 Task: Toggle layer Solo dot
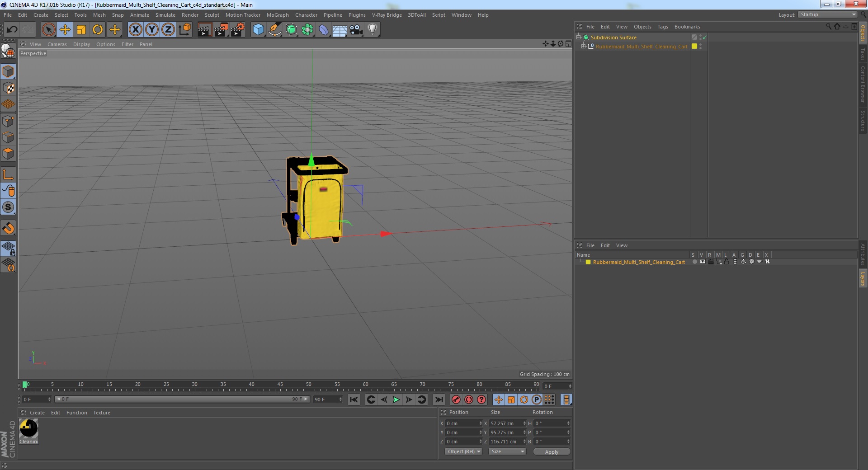[x=694, y=262]
